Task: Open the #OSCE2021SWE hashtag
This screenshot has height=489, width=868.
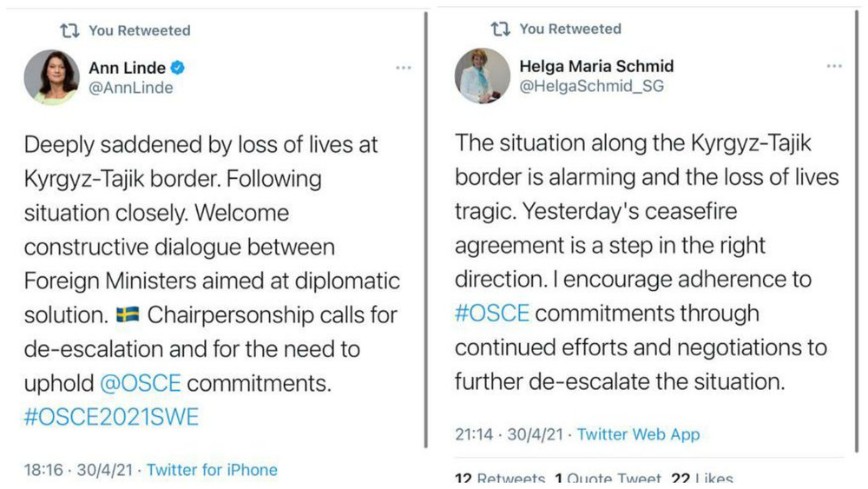Action: click(x=111, y=417)
